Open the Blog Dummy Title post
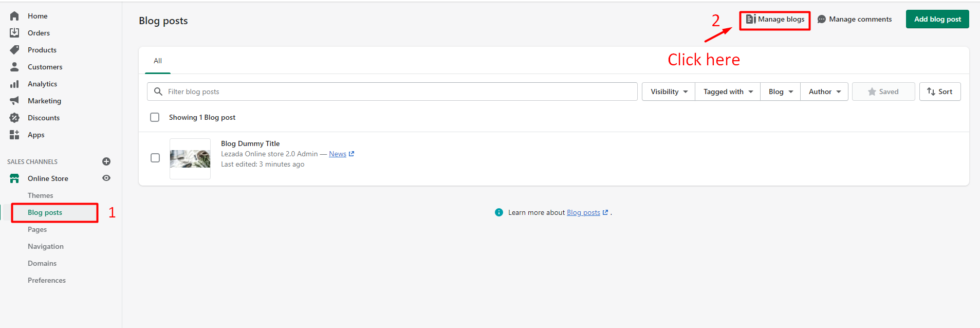Viewport: 980px width, 328px height. [250, 143]
